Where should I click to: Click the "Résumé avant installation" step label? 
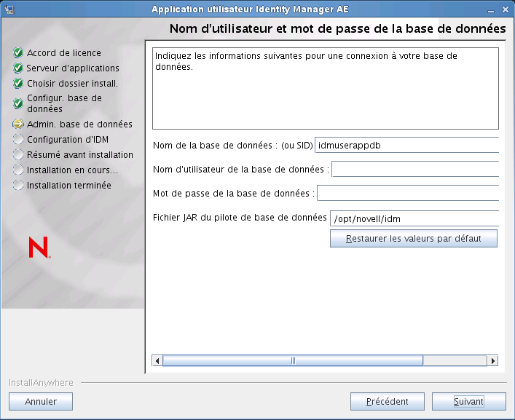[x=80, y=154]
